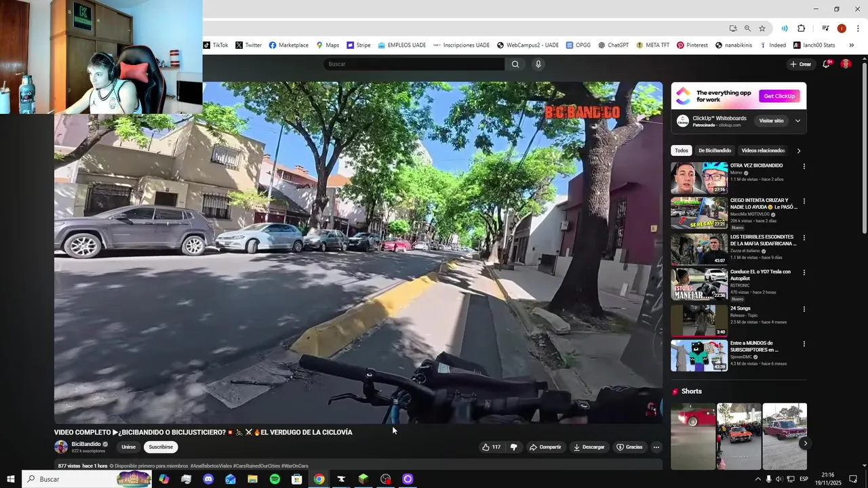This screenshot has width=868, height=488.
Task: Open ChatGPT bookmark
Action: click(x=613, y=45)
